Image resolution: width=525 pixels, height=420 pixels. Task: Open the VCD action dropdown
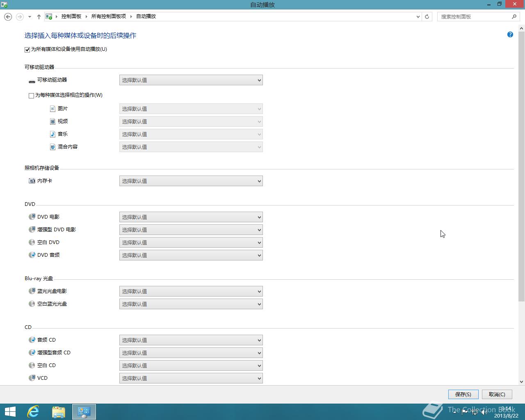[x=191, y=378]
